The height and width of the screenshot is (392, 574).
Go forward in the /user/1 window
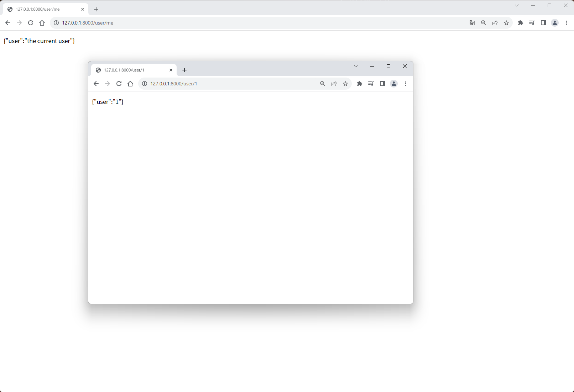[108, 84]
